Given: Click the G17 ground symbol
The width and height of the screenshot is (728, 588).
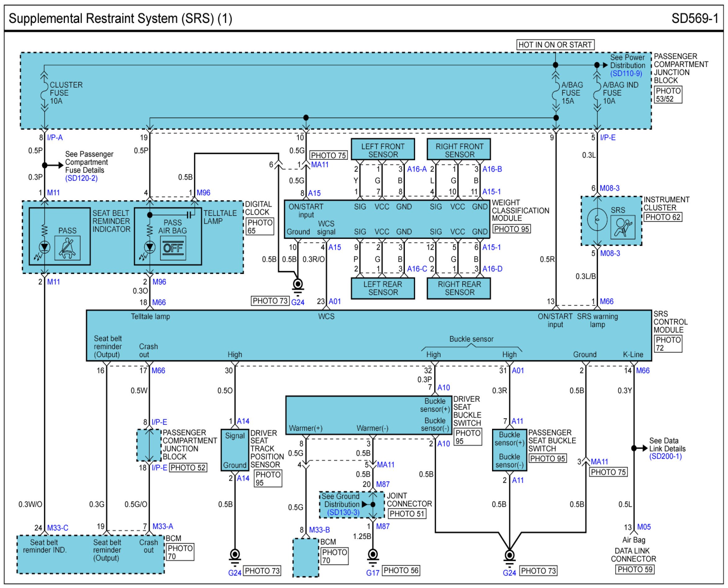Looking at the screenshot, I should (x=373, y=555).
